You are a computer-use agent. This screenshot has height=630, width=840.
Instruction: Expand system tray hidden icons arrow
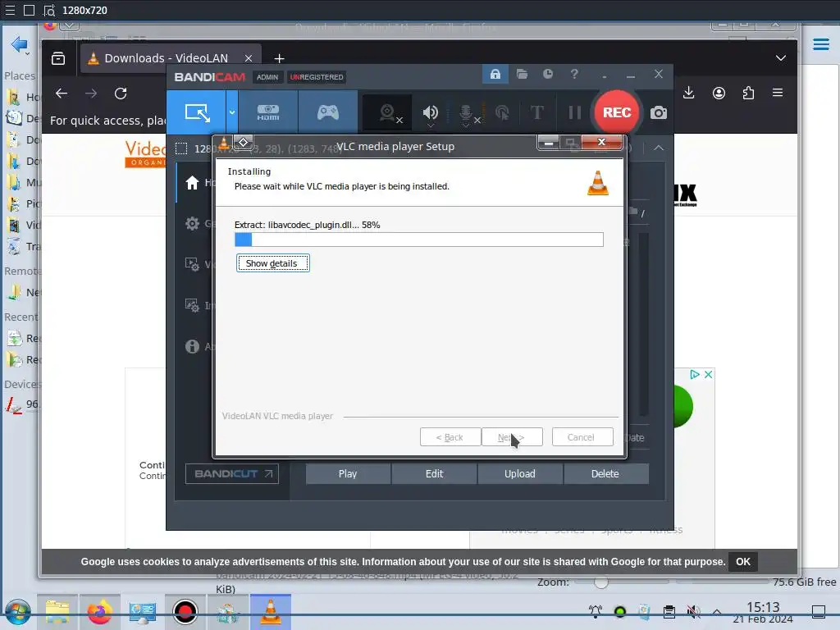(717, 612)
